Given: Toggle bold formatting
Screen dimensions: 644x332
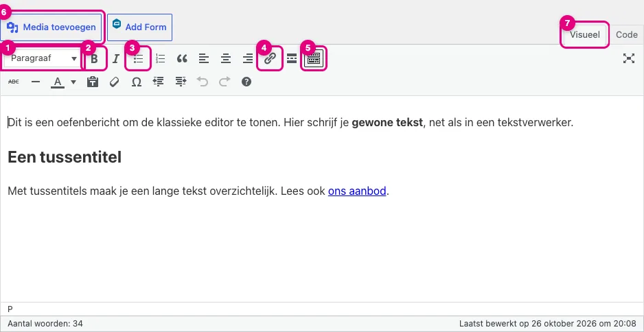Looking at the screenshot, I should pos(95,59).
